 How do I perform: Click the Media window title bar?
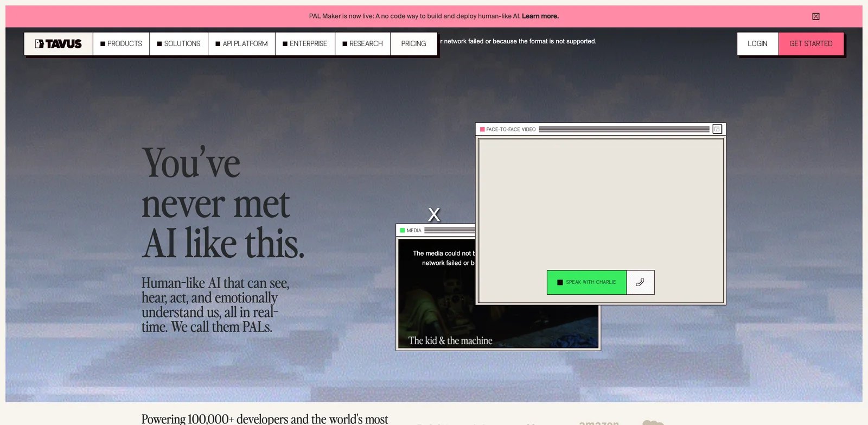[436, 231]
